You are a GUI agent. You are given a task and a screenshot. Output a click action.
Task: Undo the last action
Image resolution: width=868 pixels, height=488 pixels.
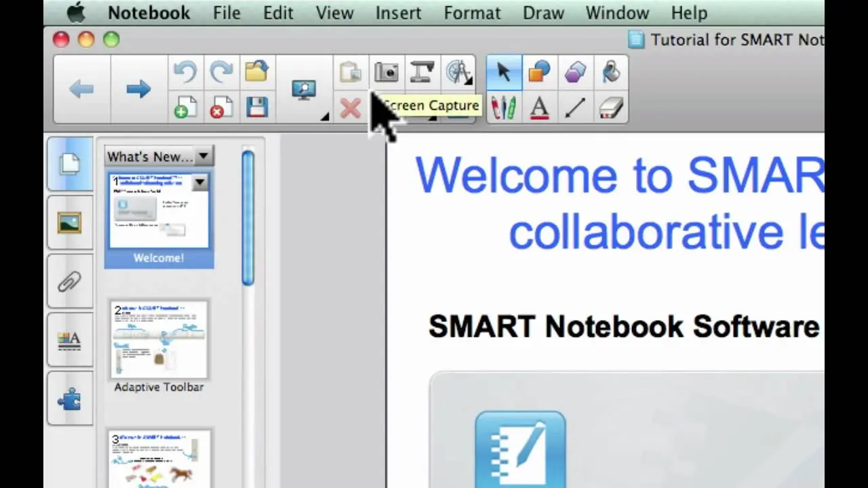click(x=184, y=72)
